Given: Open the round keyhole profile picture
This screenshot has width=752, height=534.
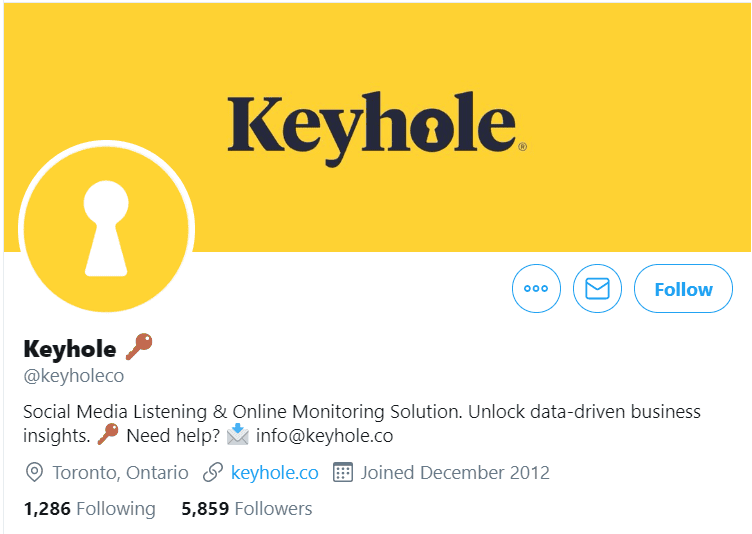Looking at the screenshot, I should point(106,228).
